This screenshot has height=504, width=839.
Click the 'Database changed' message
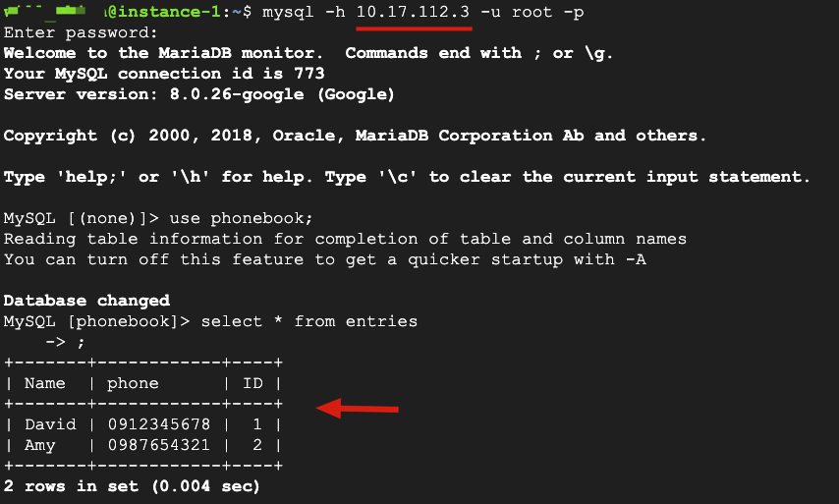(x=86, y=301)
